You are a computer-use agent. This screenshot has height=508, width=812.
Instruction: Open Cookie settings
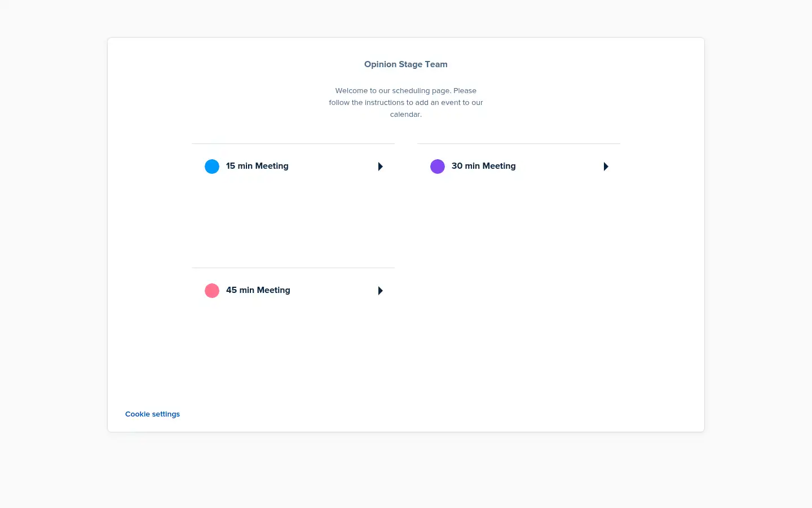(x=152, y=414)
